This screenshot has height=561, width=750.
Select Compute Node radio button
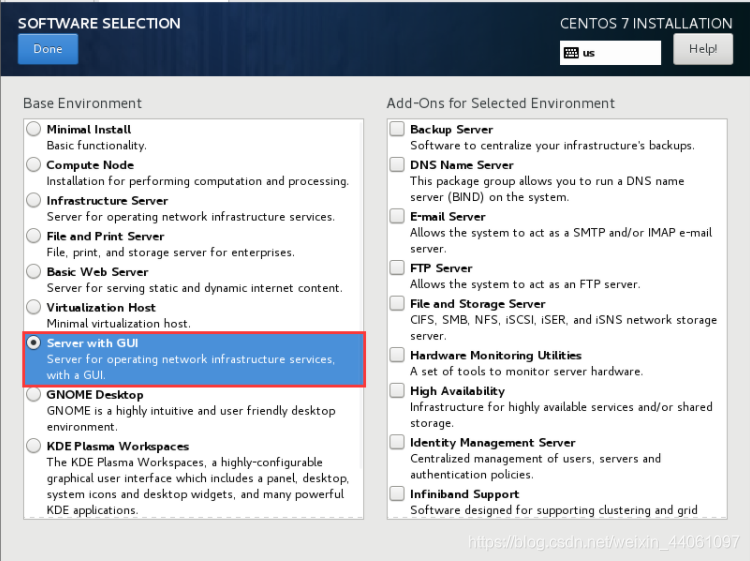33,165
